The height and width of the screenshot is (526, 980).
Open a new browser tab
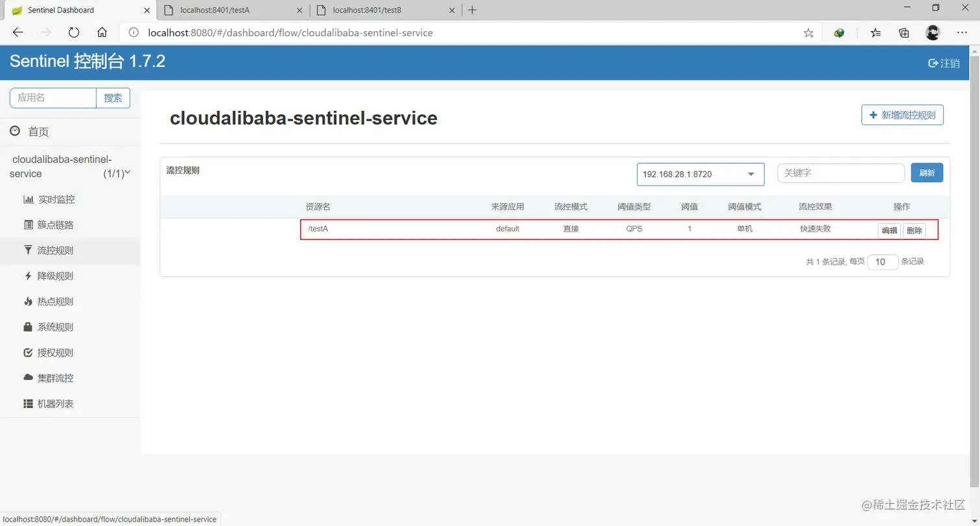tap(472, 10)
